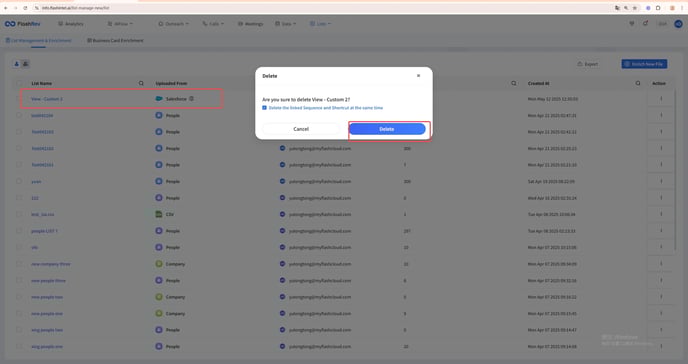Switch to Business Card Enrichment tab

click(x=115, y=40)
